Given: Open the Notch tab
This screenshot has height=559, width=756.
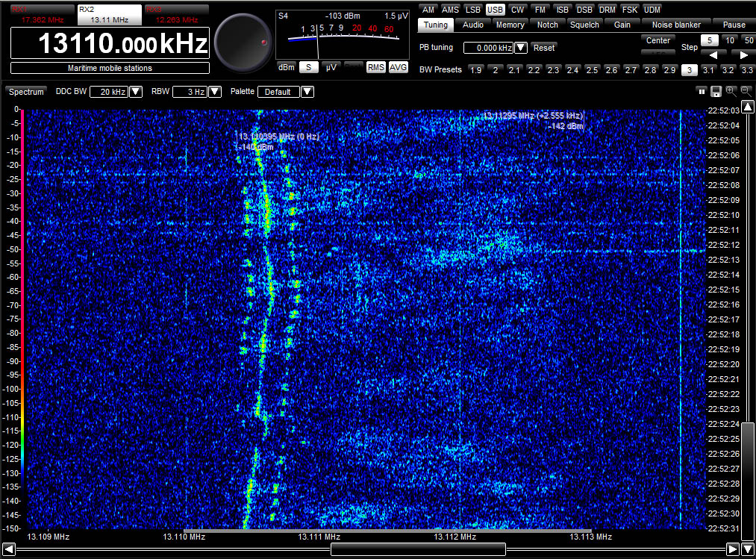Looking at the screenshot, I should 548,25.
